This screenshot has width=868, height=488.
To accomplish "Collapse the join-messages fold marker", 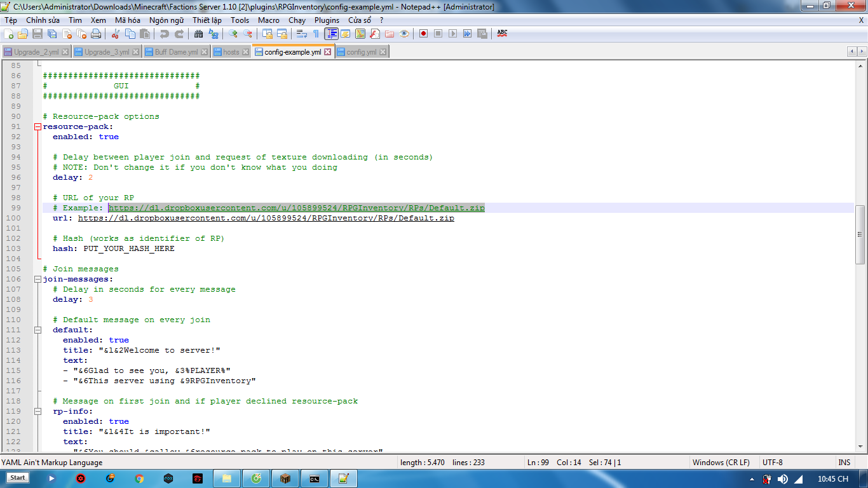I will click(37, 279).
